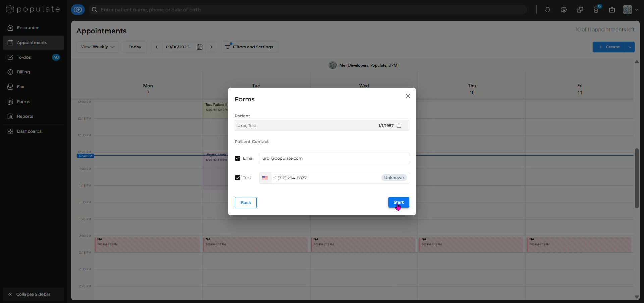644x303 pixels.
Task: Close the Forms dialog
Action: tap(408, 96)
